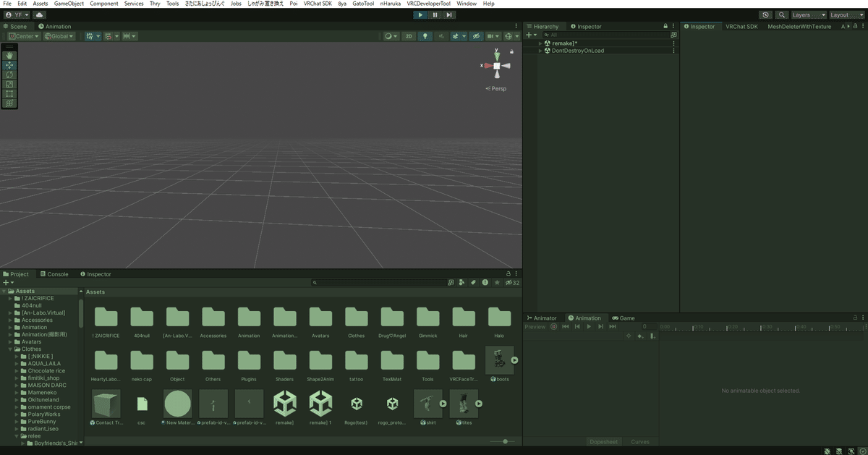
Task: Click the plus button to create a GameObject
Action: click(x=530, y=35)
